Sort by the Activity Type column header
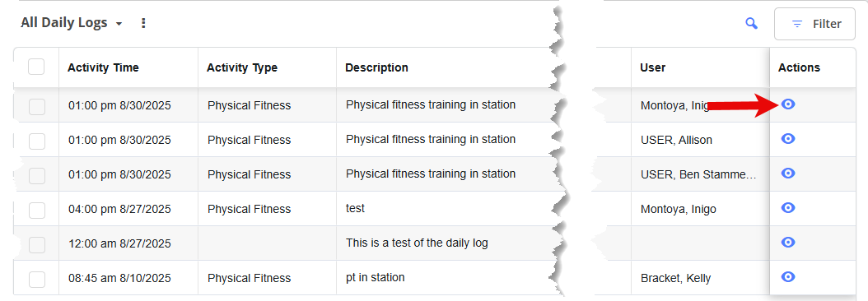 coord(242,67)
